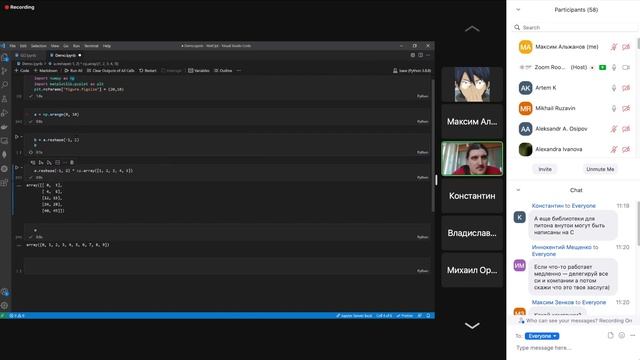Image resolution: width=640 pixels, height=360 pixels.
Task: Click notifications bell in VS Code status bar
Action: pos(428,316)
